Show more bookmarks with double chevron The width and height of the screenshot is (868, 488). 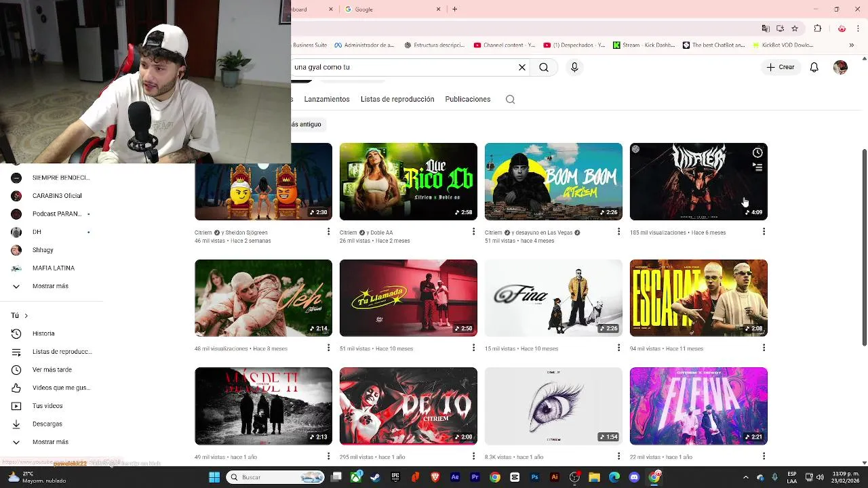(x=851, y=45)
